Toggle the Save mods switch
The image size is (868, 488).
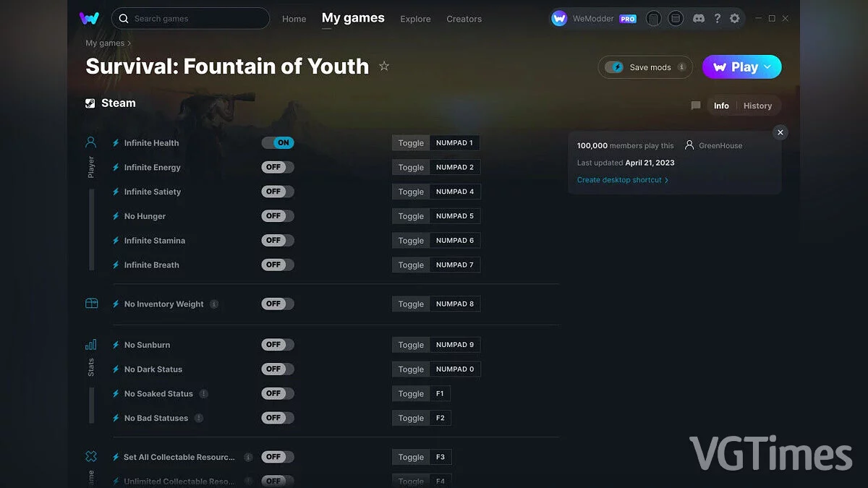click(x=614, y=67)
